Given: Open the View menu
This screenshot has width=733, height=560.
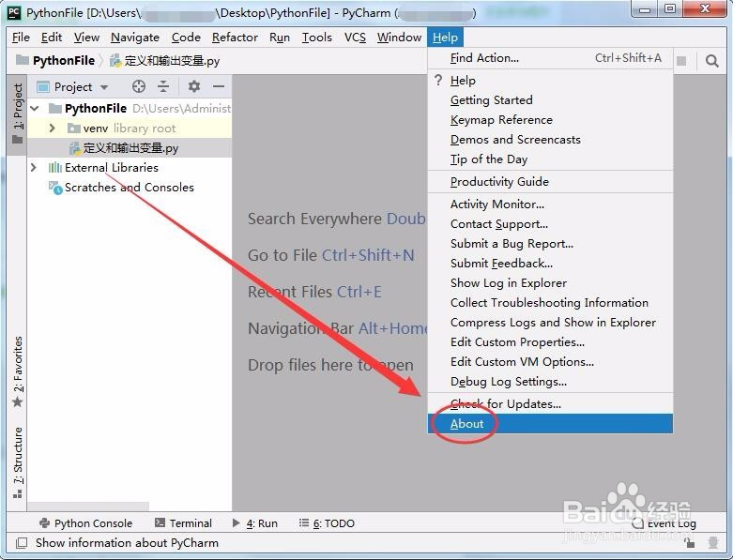Looking at the screenshot, I should tap(86, 38).
